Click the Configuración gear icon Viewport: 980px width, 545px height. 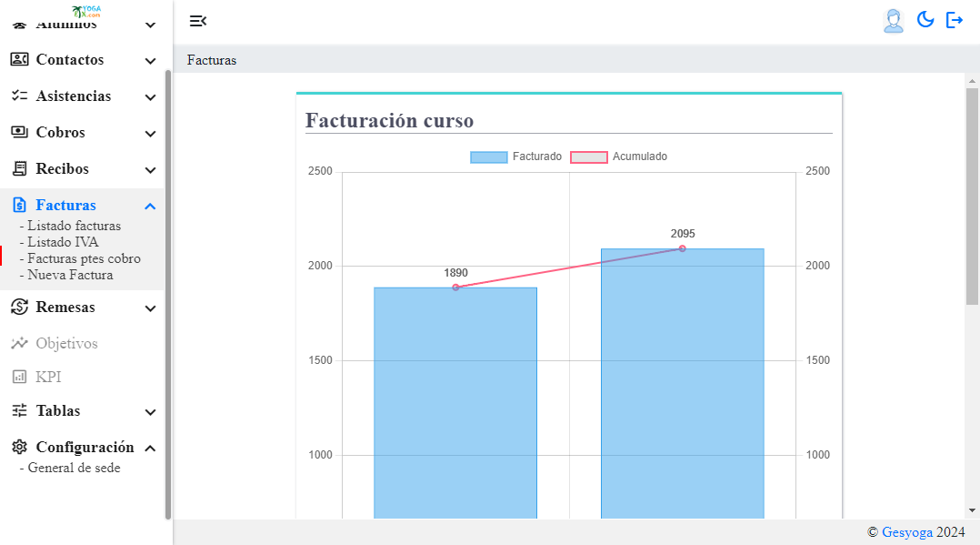[x=19, y=447]
